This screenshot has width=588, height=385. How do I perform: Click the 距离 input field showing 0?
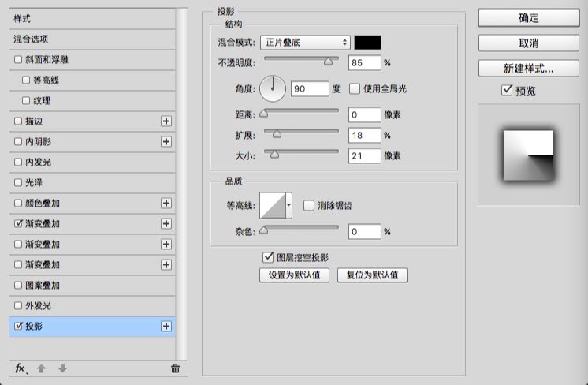(364, 115)
